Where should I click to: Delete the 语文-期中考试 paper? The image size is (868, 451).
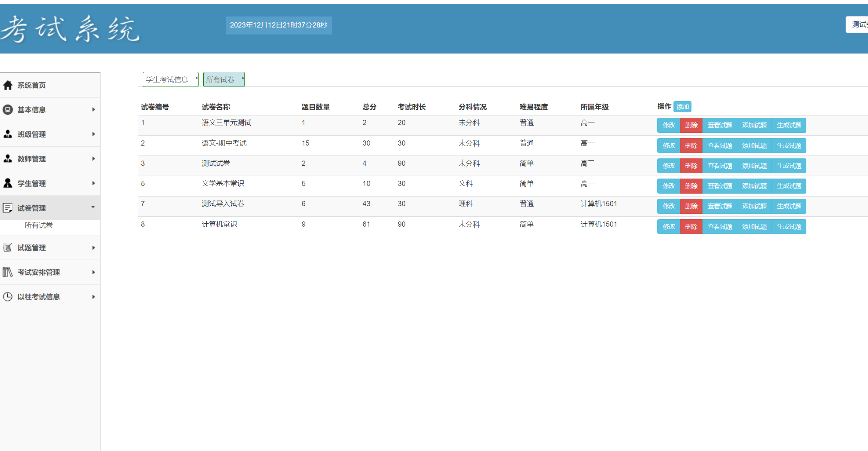point(691,146)
